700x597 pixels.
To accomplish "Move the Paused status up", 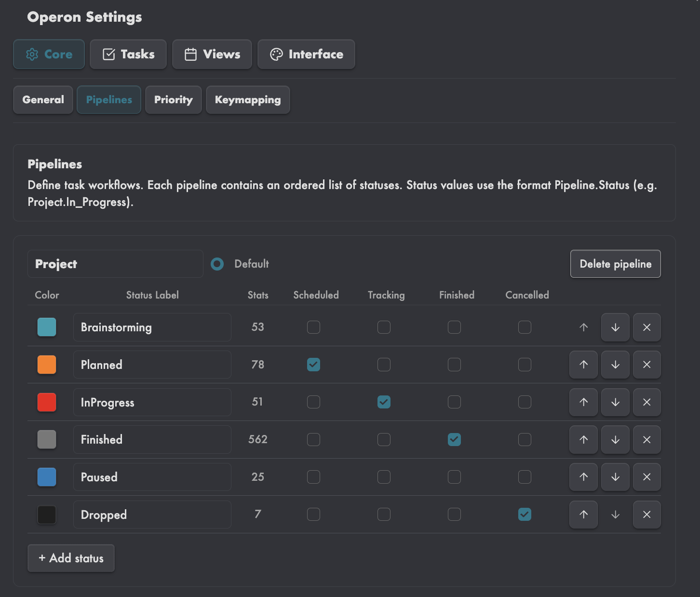I will click(583, 477).
